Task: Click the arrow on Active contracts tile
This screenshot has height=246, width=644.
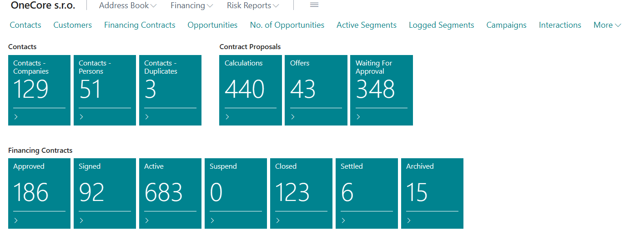Action: pos(147,221)
